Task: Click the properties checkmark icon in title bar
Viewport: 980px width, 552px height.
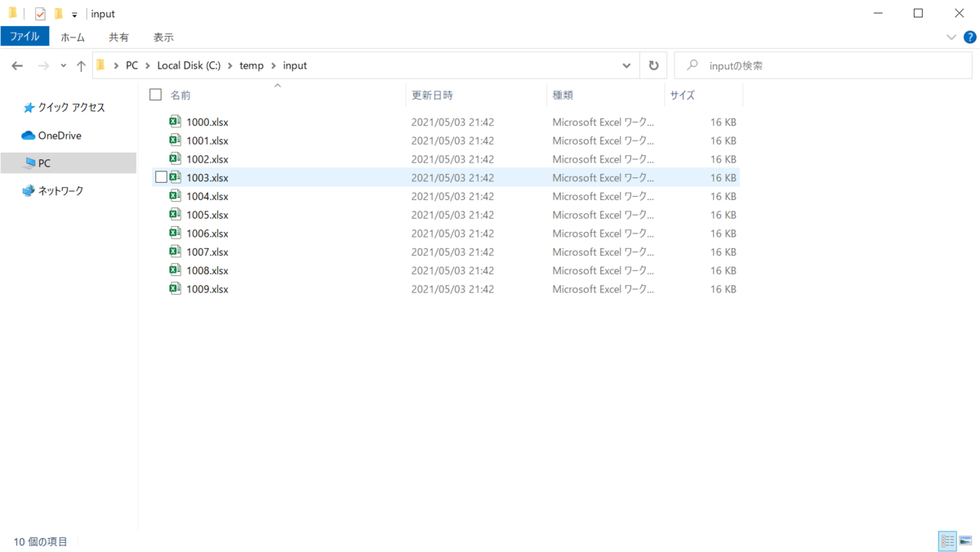Action: [x=40, y=14]
